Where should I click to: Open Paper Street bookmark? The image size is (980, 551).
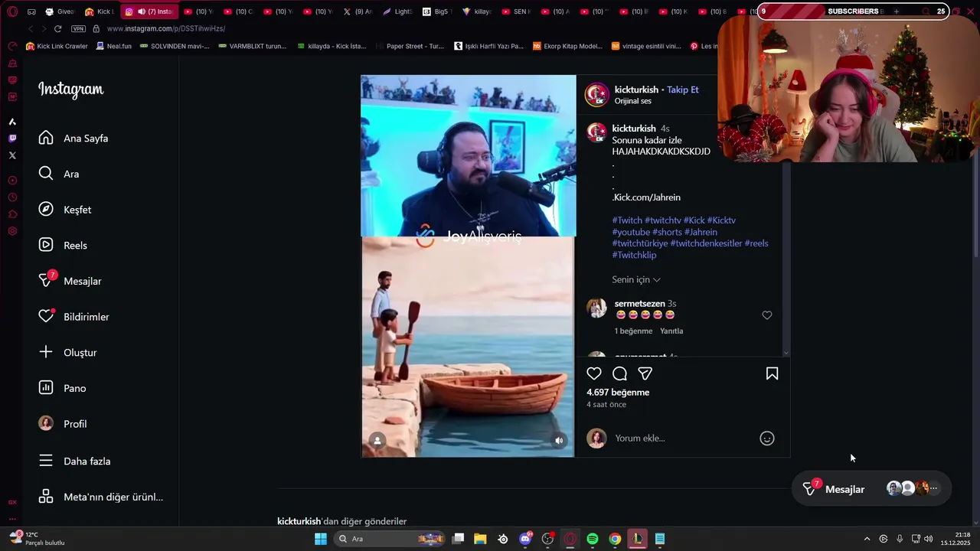point(410,46)
